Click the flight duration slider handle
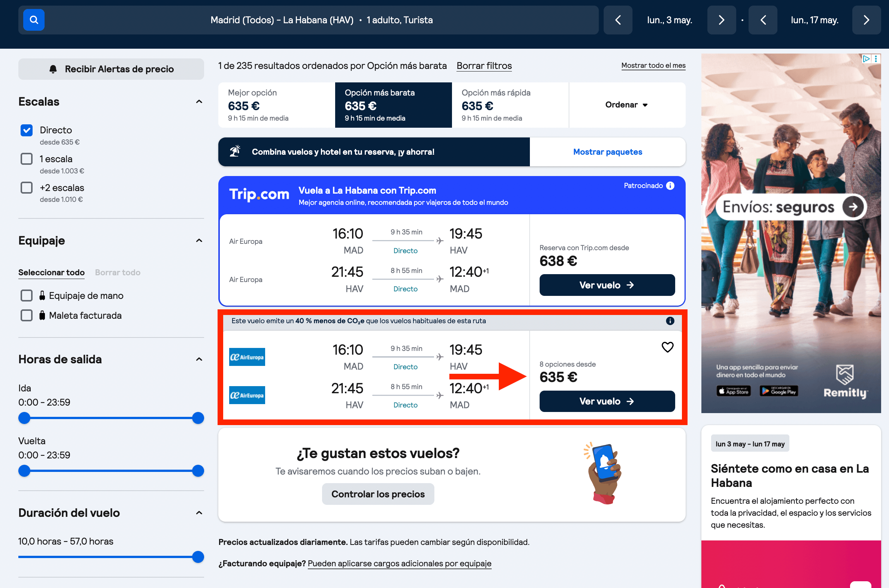This screenshot has height=588, width=889. point(198,557)
